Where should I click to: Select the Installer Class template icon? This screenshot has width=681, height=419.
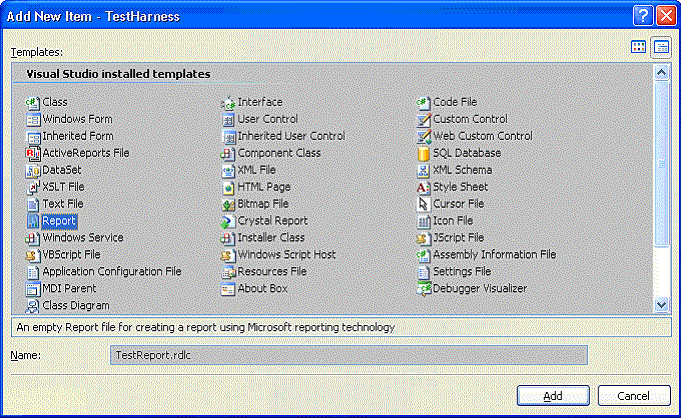coord(228,238)
